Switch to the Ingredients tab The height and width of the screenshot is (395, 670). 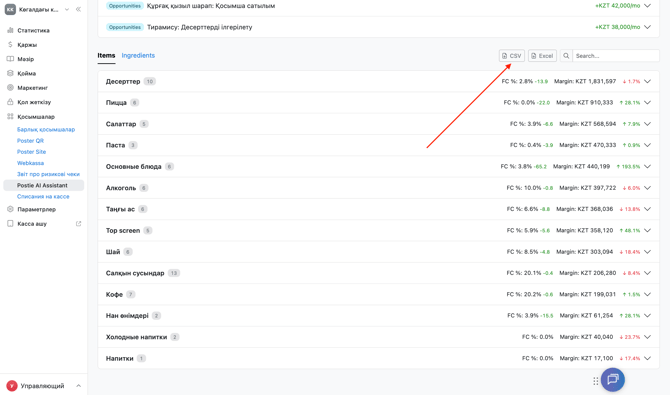(x=138, y=56)
